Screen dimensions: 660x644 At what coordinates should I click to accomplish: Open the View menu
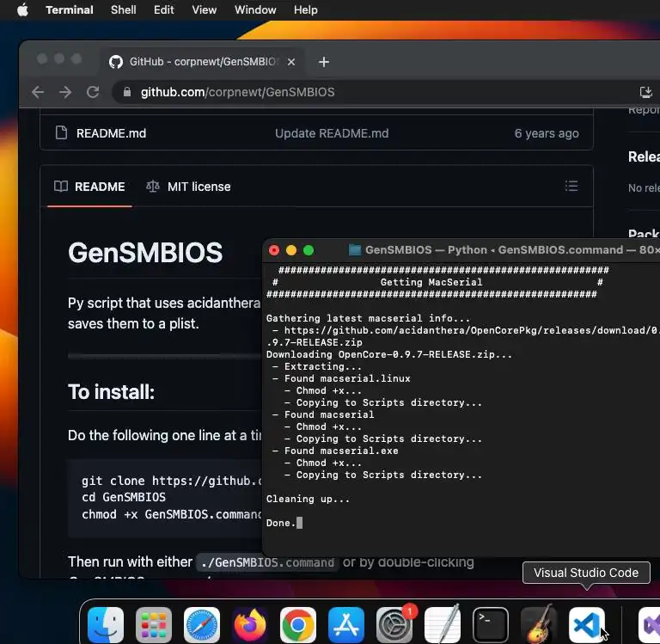(205, 9)
